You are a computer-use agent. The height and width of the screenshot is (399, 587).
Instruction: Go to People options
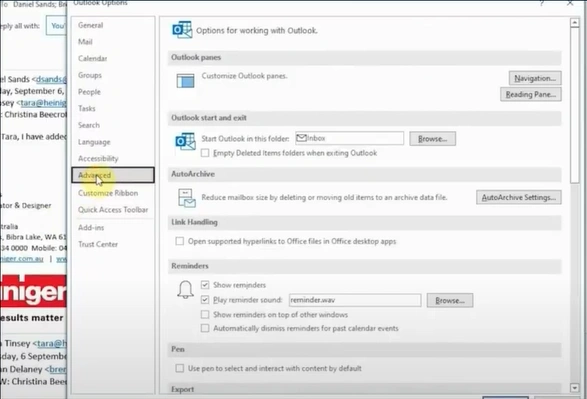point(113,92)
